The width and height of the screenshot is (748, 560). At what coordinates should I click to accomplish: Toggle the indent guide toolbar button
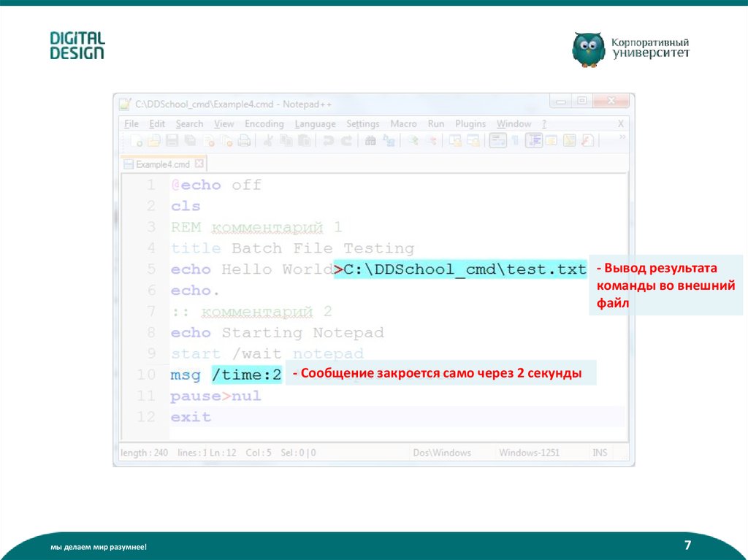click(x=533, y=141)
